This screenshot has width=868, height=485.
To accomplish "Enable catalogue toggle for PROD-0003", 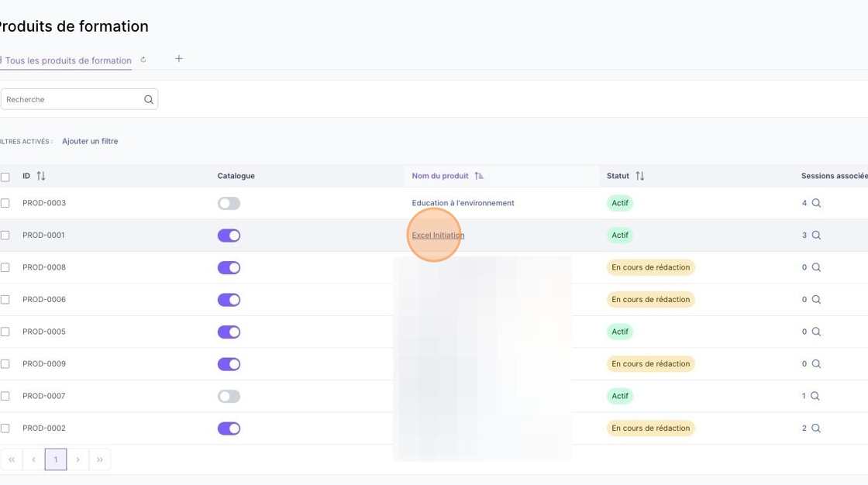I will point(229,203).
